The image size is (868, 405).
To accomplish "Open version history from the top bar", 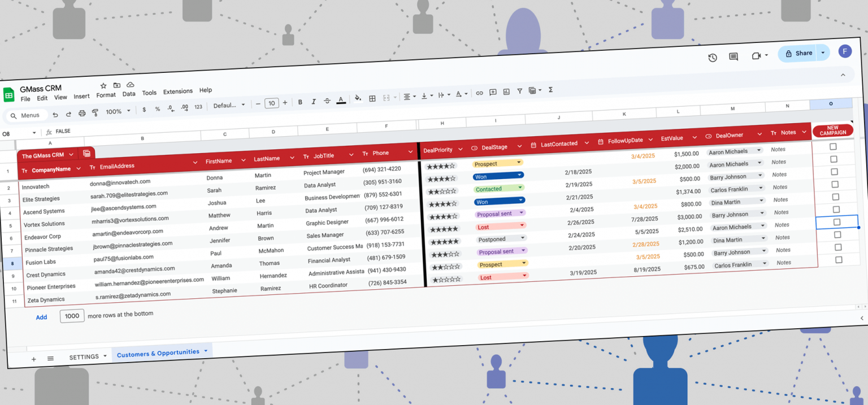I will 713,58.
